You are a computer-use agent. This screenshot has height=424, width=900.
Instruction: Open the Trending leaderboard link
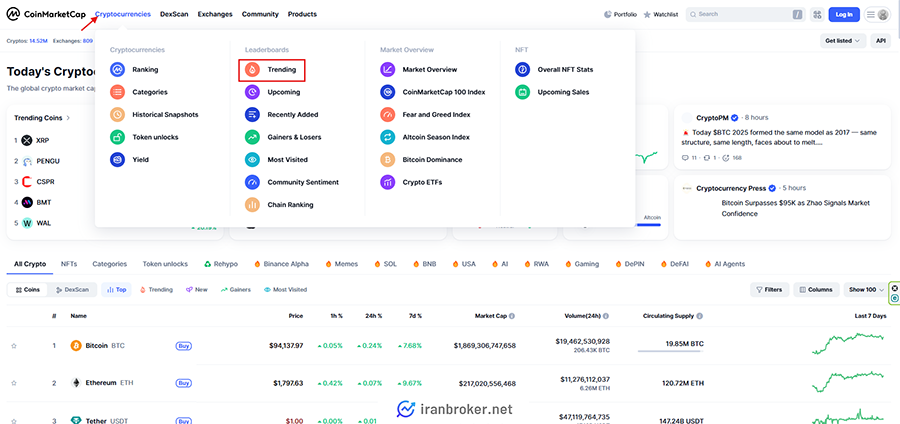pos(271,69)
